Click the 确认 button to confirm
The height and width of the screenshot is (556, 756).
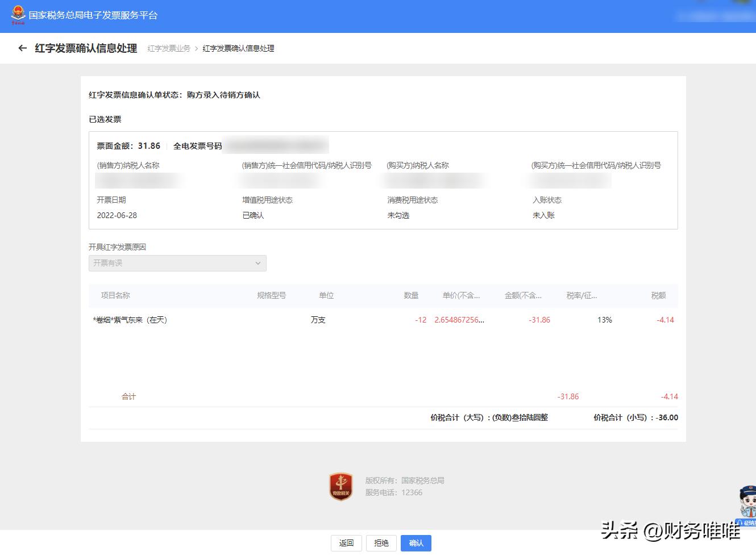pyautogui.click(x=416, y=543)
